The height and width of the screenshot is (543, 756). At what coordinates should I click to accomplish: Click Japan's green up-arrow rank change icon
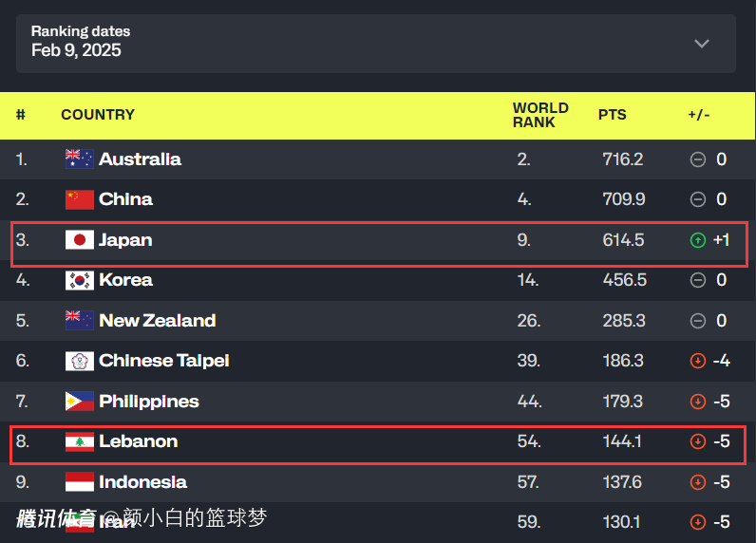pyautogui.click(x=698, y=240)
